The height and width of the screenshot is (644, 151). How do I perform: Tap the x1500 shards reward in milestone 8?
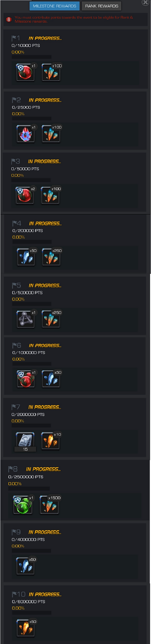[x=49, y=505]
